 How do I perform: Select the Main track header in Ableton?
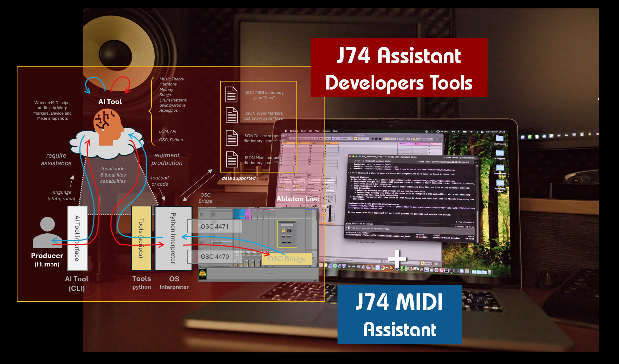(435, 144)
